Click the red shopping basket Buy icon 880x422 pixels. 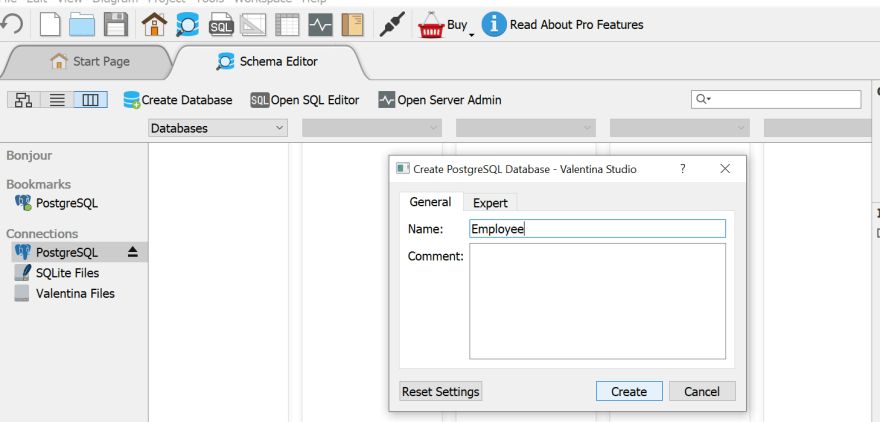(x=431, y=25)
